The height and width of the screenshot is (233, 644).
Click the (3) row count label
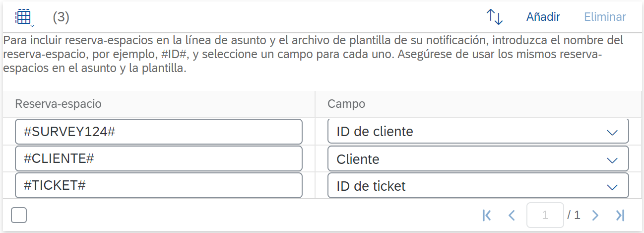tap(61, 17)
